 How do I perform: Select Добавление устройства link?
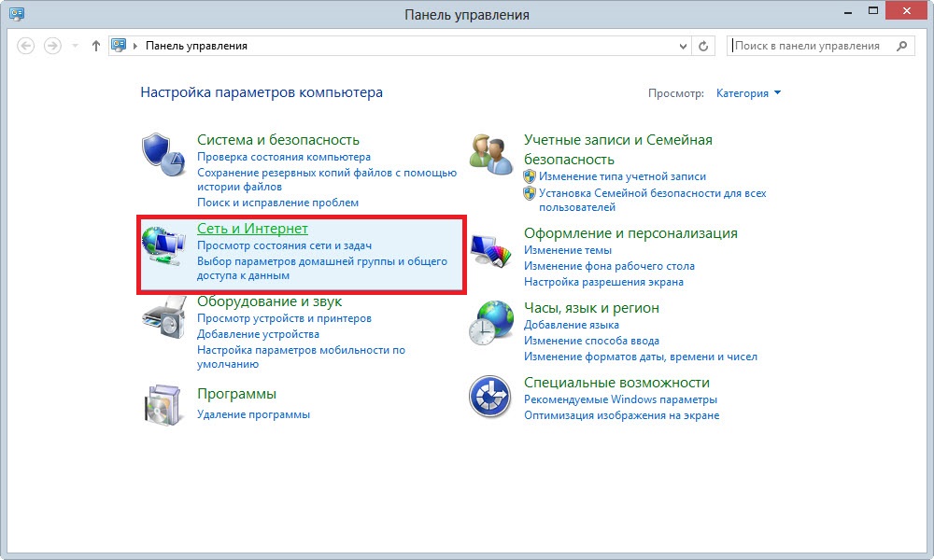click(258, 334)
